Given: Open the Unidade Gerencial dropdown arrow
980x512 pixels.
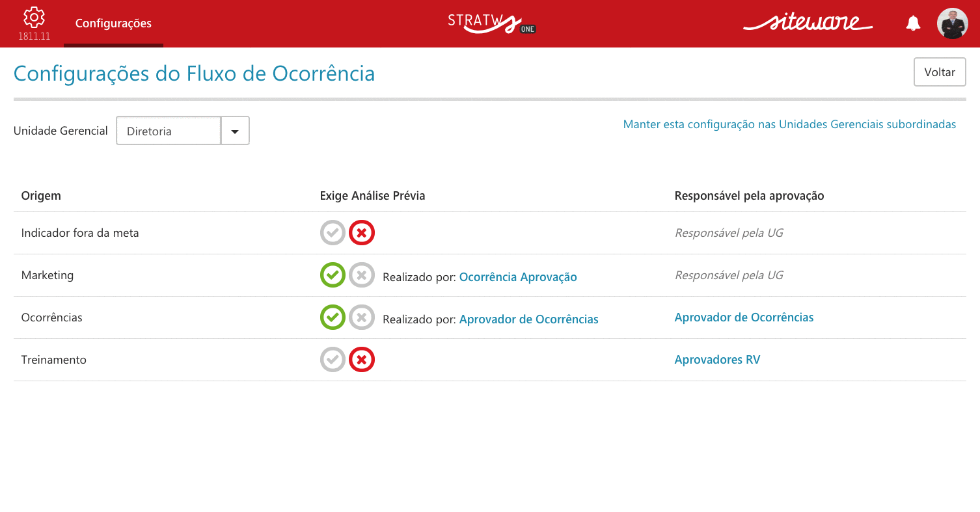Looking at the screenshot, I should tap(236, 131).
